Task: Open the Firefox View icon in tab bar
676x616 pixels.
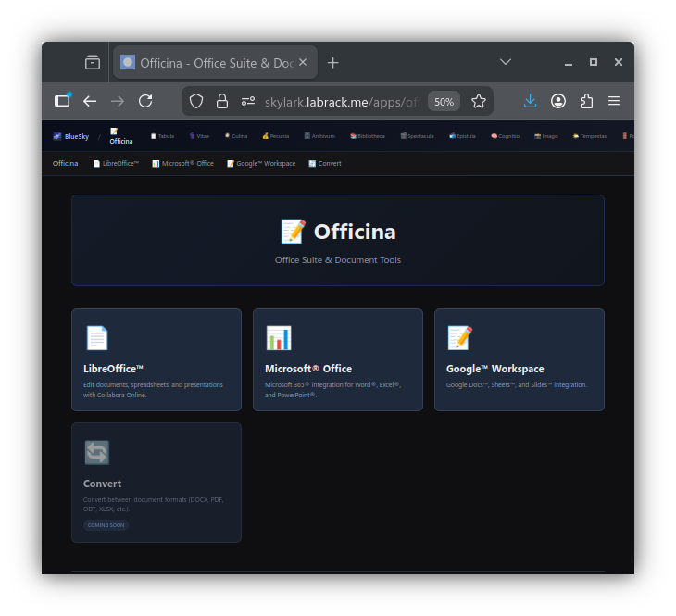Action: (93, 63)
